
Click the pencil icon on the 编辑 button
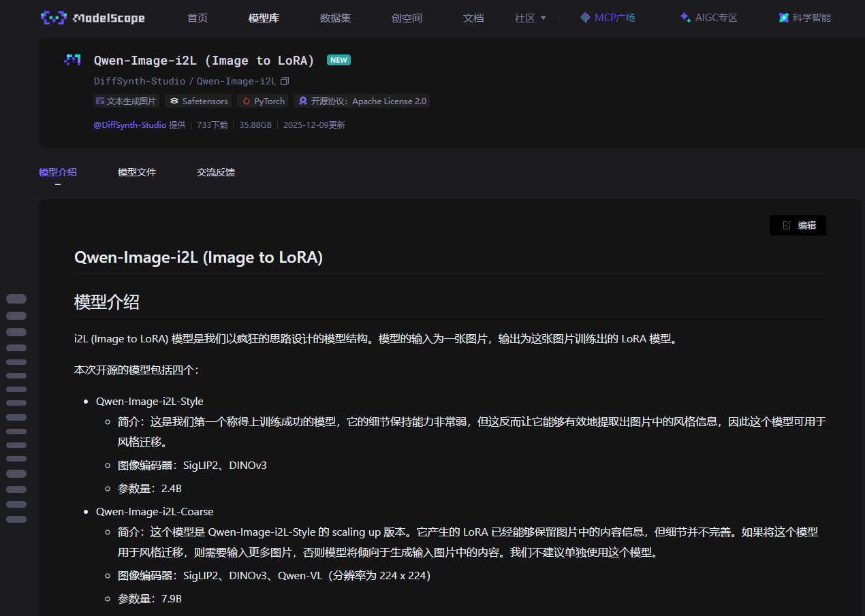[788, 225]
